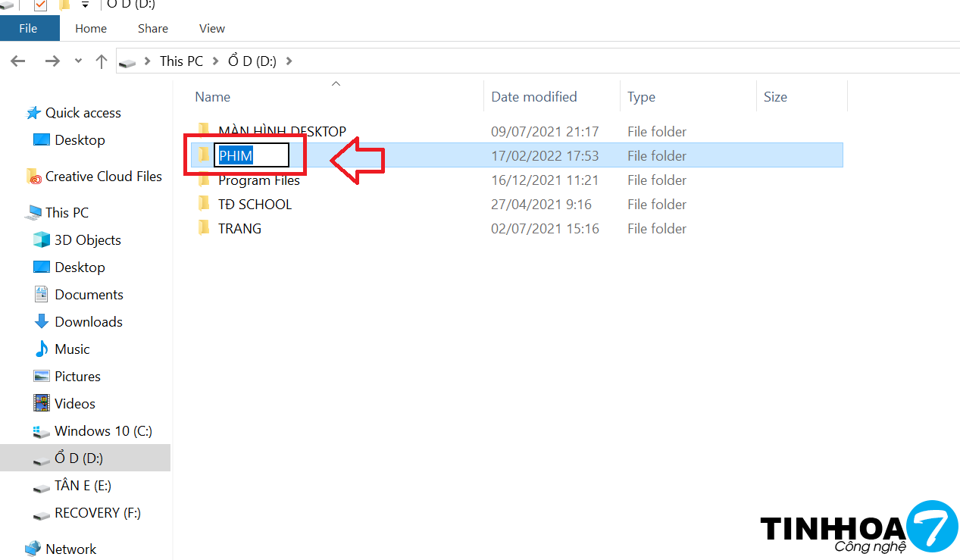
Task: Open the recent locations dropdown
Action: [78, 61]
